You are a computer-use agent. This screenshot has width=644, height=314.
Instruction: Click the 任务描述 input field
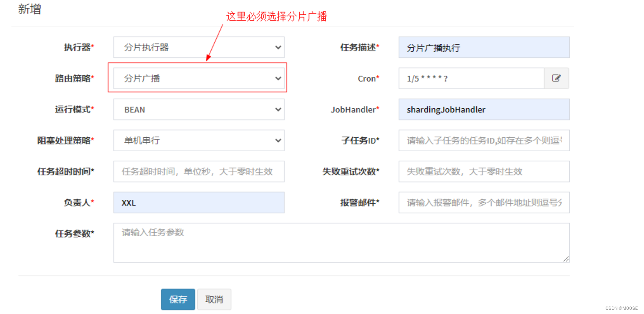484,47
